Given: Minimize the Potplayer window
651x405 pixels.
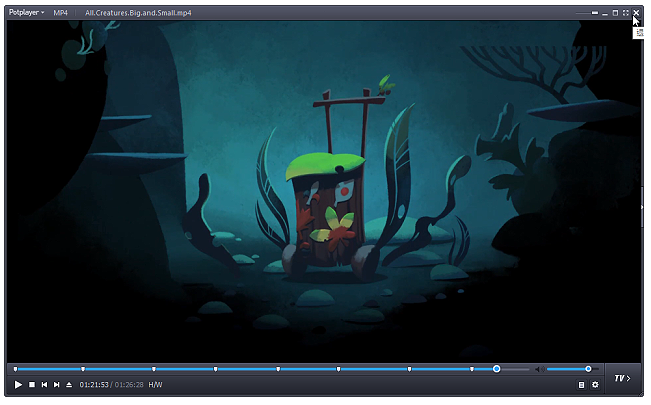Looking at the screenshot, I should 605,14.
